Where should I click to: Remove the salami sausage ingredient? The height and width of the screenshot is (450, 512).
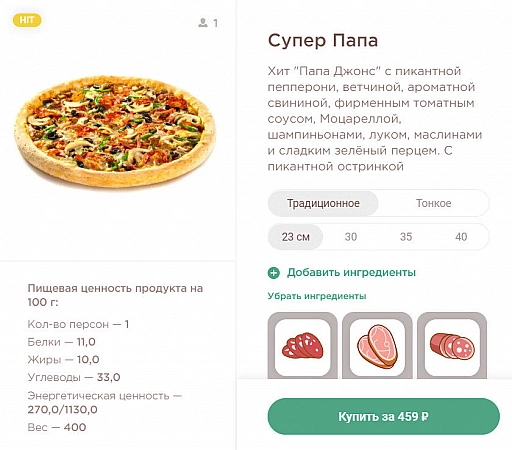click(452, 346)
